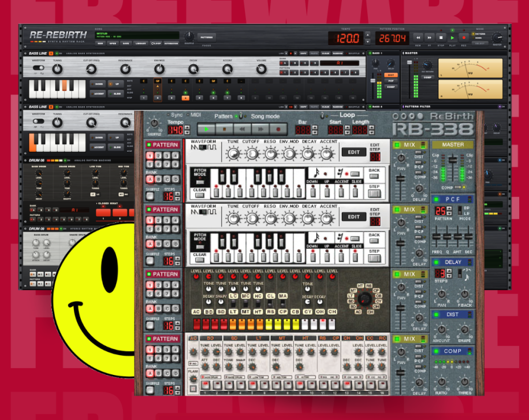Select pattern 3 in the first synth's pattern selector
Image resolution: width=529 pixels, height=420 pixels.
[x=167, y=155]
